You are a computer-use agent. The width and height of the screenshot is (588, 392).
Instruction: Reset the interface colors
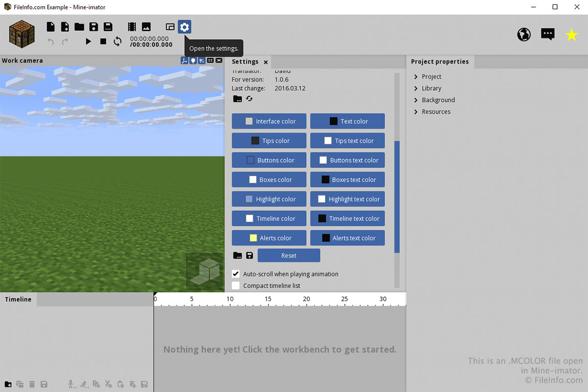289,255
